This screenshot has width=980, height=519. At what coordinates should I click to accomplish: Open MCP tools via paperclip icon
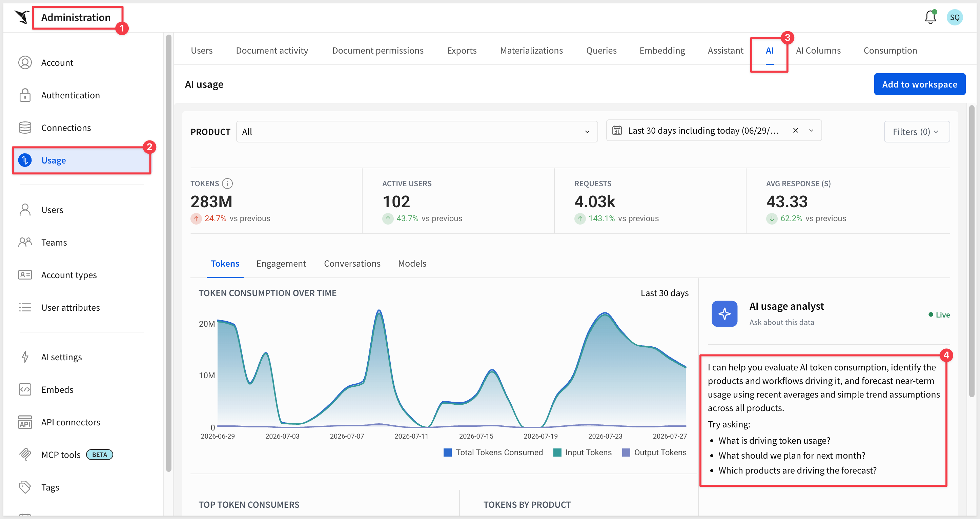[x=25, y=454]
